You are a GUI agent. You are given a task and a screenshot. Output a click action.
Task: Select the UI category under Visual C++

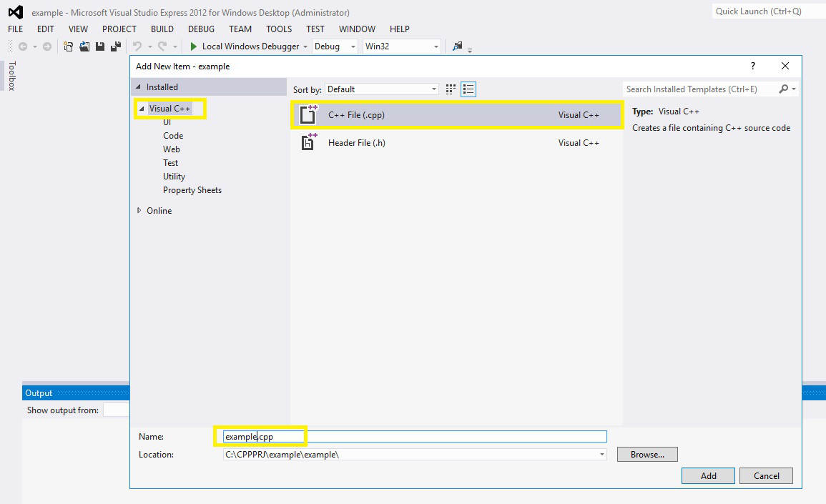(x=167, y=122)
